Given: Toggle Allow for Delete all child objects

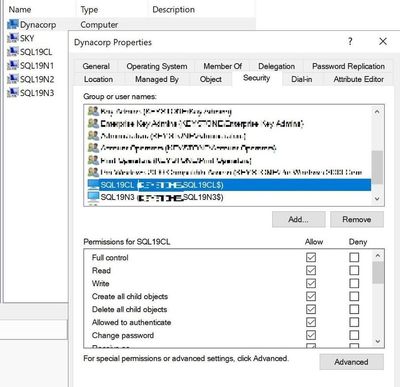Looking at the screenshot, I should click(311, 309).
